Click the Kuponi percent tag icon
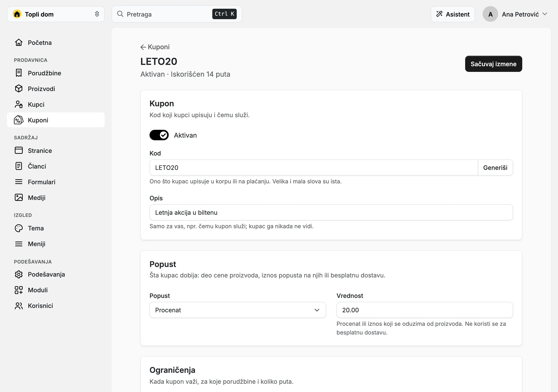This screenshot has width=558, height=392. pos(19,120)
